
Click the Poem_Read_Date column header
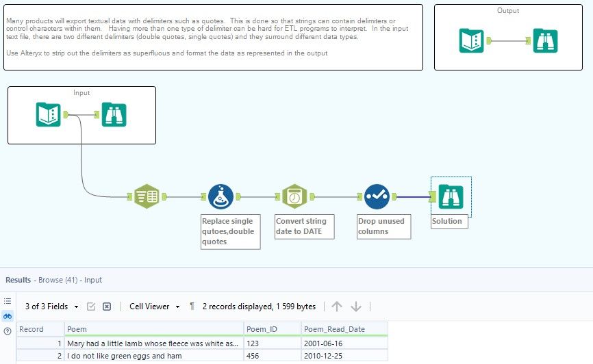344,329
